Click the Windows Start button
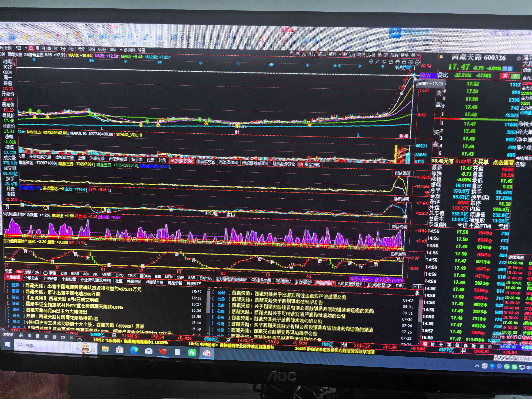The image size is (532, 399). pyautogui.click(x=7, y=345)
